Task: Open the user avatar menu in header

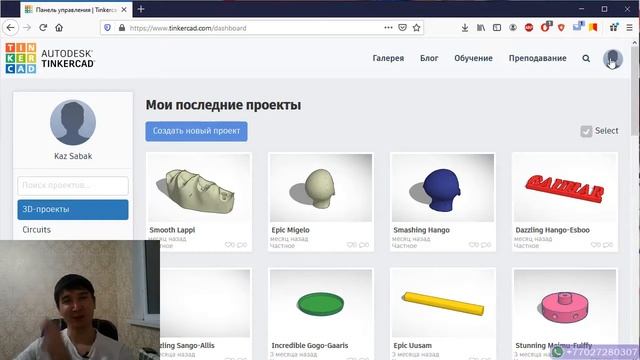Action: [x=613, y=59]
